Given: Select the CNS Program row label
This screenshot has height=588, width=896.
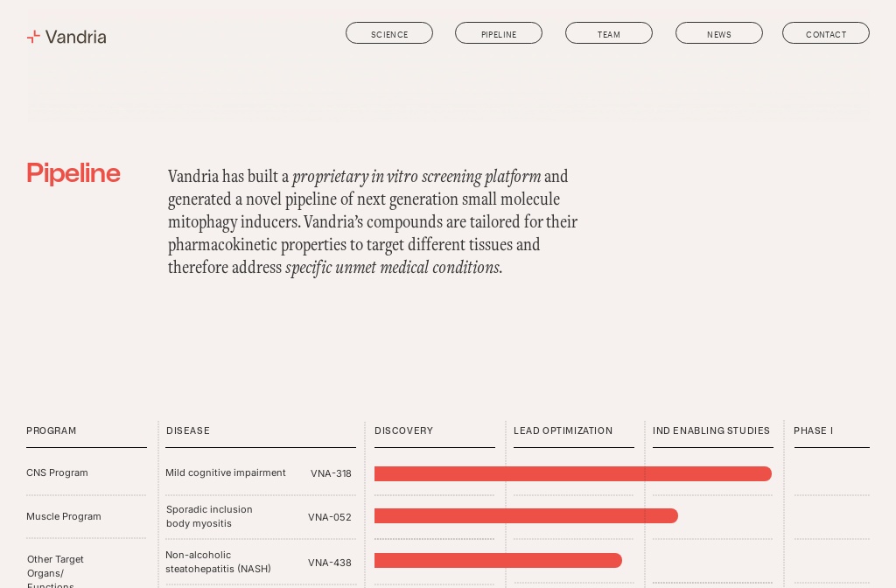Looking at the screenshot, I should tap(58, 472).
